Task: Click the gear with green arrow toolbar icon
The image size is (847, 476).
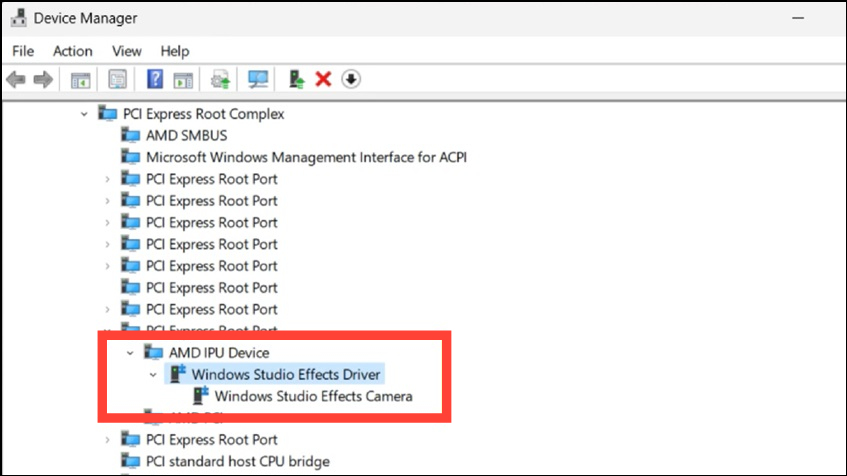Action: [x=220, y=79]
